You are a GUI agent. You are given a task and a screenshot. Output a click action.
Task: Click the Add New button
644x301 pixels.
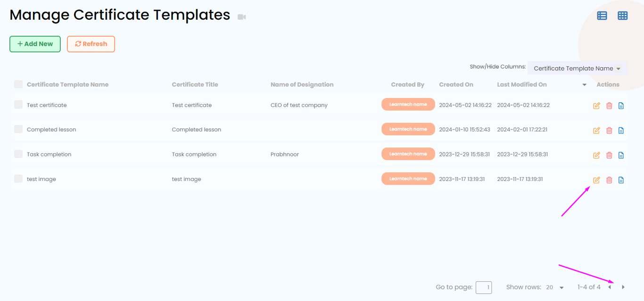tap(35, 44)
